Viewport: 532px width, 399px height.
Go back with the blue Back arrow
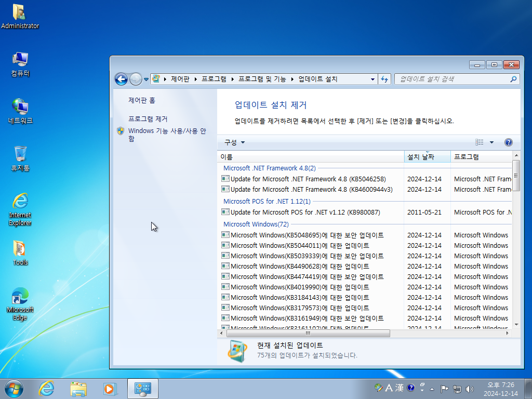coord(121,79)
